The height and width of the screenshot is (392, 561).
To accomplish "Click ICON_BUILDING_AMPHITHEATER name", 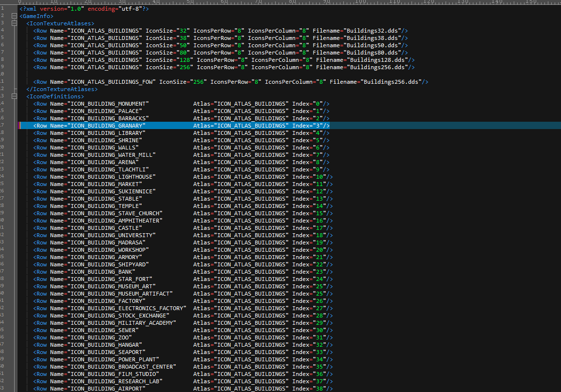I will pos(115,221).
